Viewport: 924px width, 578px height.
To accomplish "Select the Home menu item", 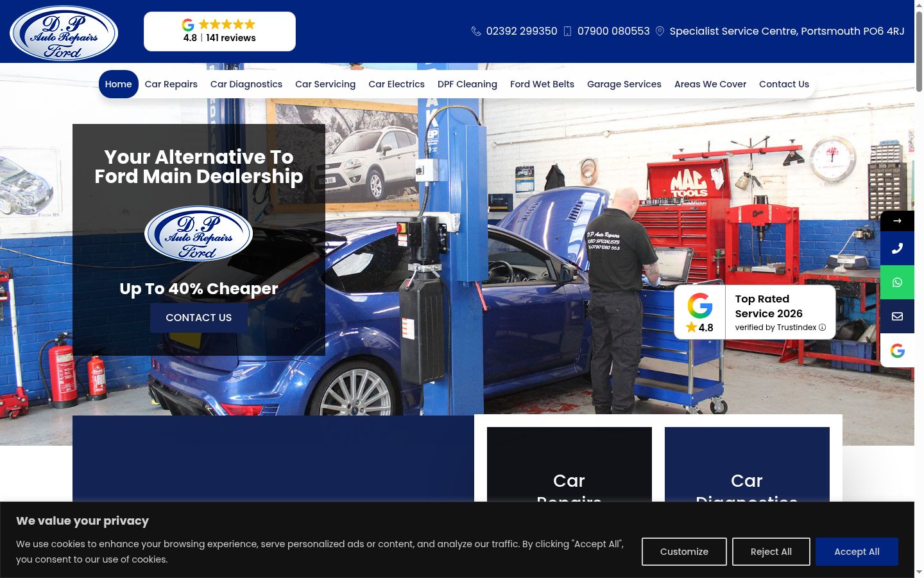I will [119, 84].
